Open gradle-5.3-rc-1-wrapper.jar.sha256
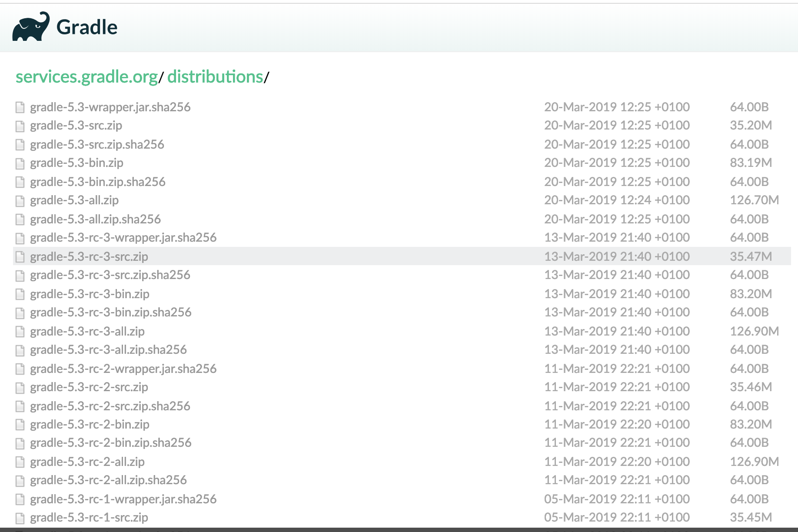This screenshot has height=532, width=798. [x=123, y=499]
